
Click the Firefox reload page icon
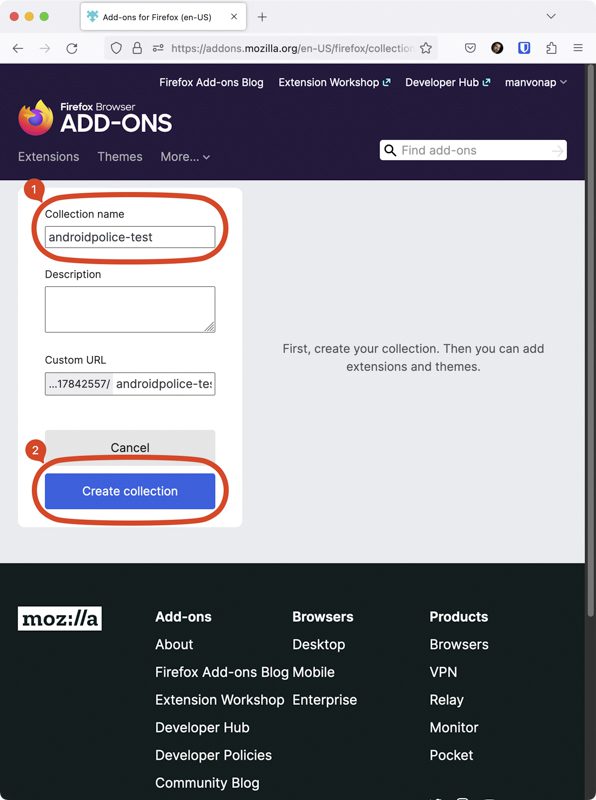72,48
